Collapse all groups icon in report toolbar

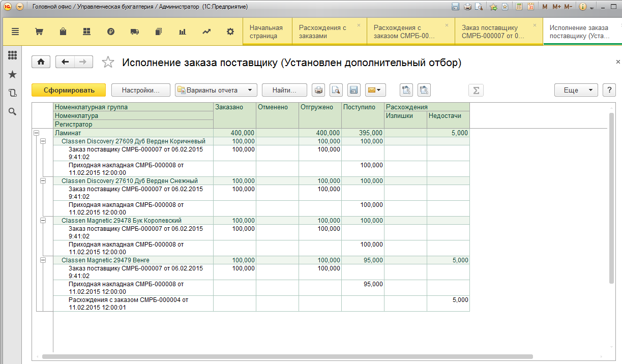point(424,90)
